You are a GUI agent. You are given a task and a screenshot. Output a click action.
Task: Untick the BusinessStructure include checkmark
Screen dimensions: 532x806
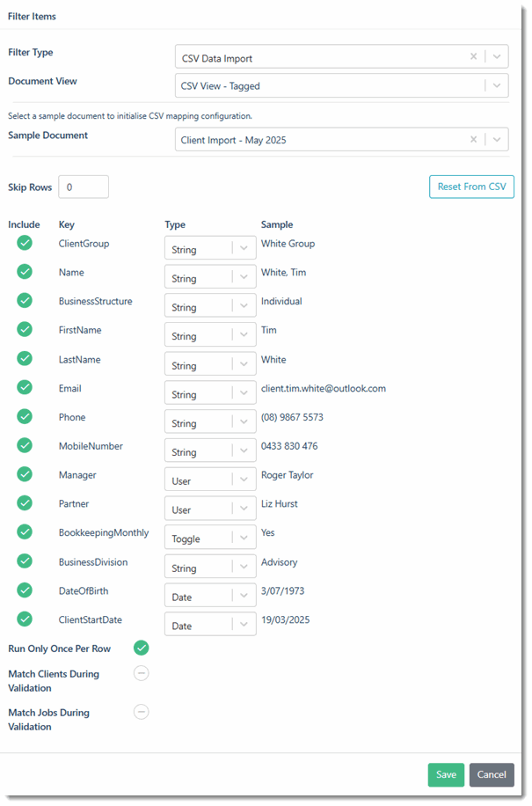click(x=25, y=300)
